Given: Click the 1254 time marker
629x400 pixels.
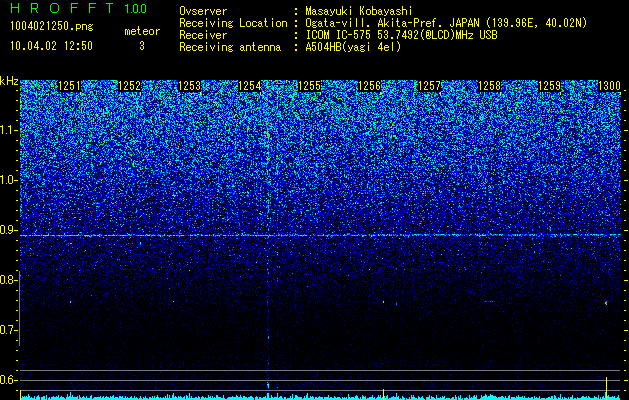Looking at the screenshot, I should pos(250,86).
